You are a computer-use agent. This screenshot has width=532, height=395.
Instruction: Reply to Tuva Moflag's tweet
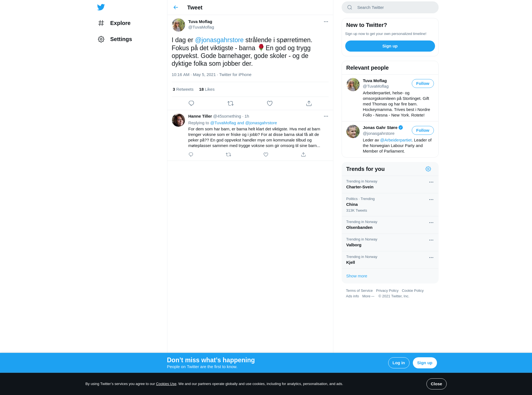tap(191, 103)
